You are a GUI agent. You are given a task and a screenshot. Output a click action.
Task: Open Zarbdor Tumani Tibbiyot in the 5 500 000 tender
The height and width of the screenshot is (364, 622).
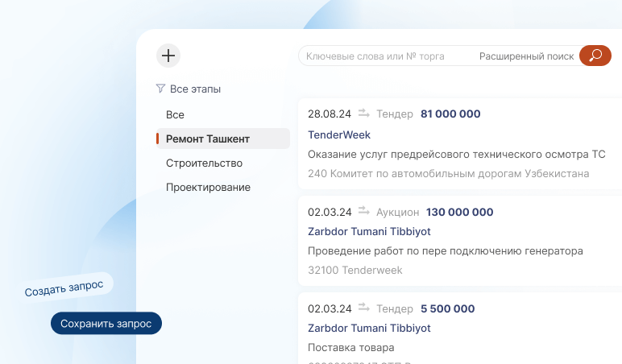pyautogui.click(x=369, y=328)
